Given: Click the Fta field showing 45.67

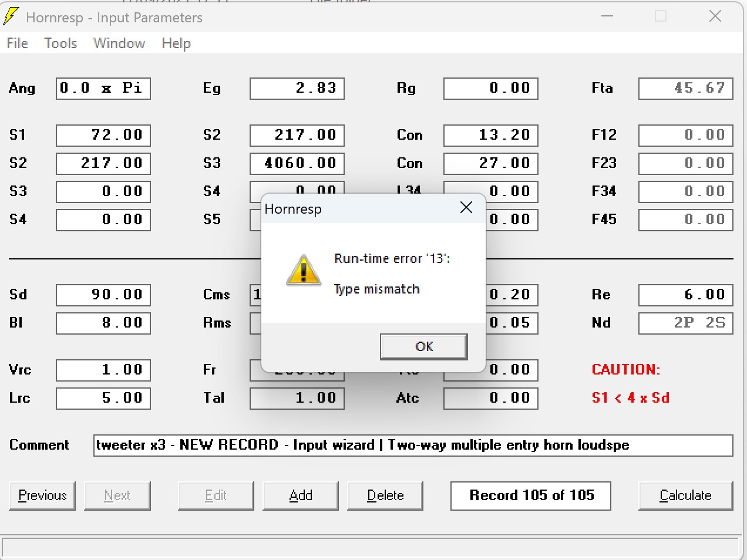Looking at the screenshot, I should [686, 88].
